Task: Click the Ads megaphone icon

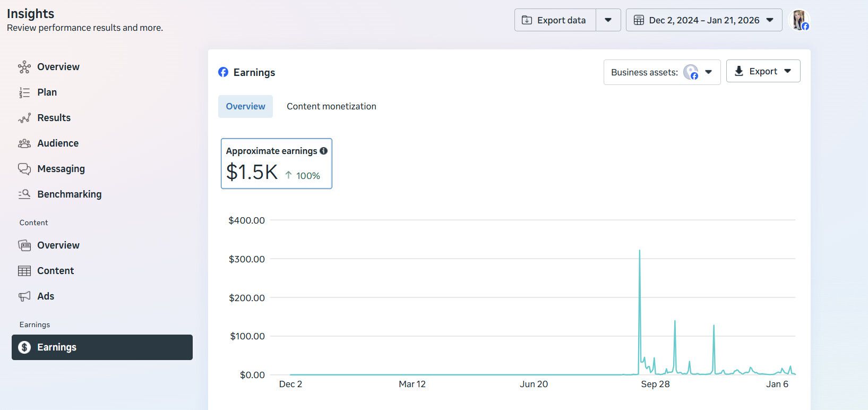Action: (24, 296)
